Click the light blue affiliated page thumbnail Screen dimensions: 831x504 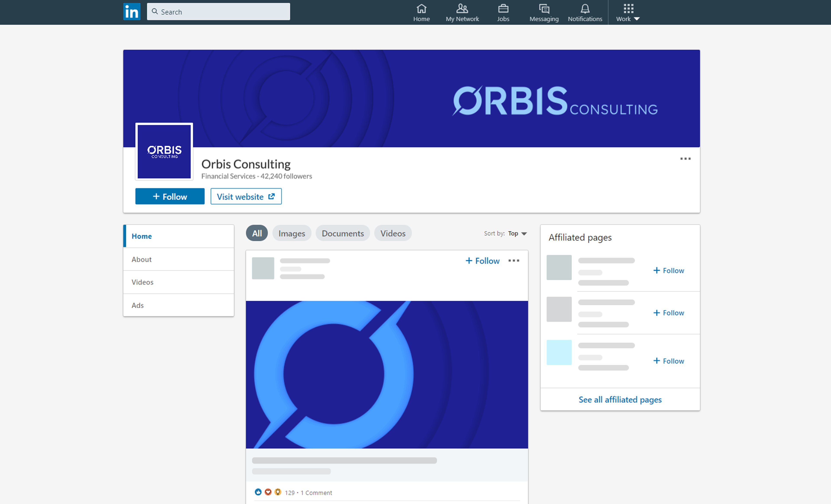559,353
